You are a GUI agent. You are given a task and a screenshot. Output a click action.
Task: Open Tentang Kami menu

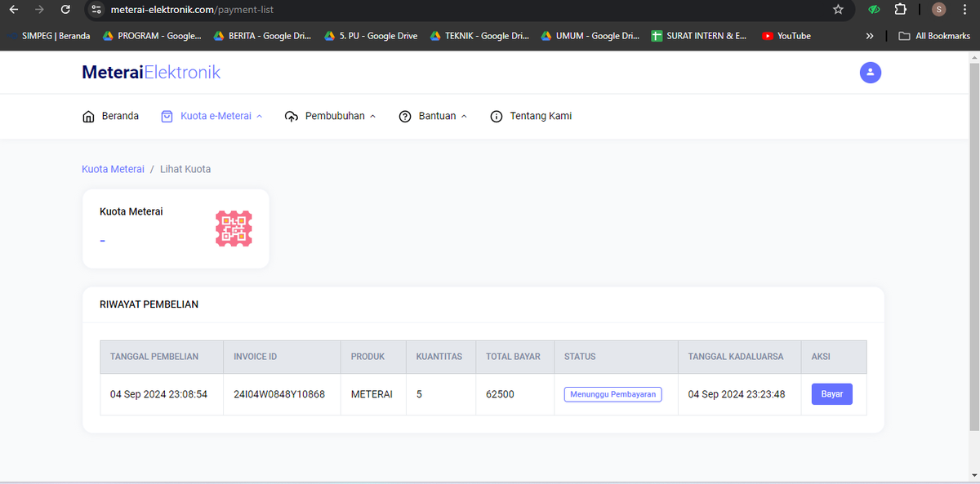tap(541, 116)
